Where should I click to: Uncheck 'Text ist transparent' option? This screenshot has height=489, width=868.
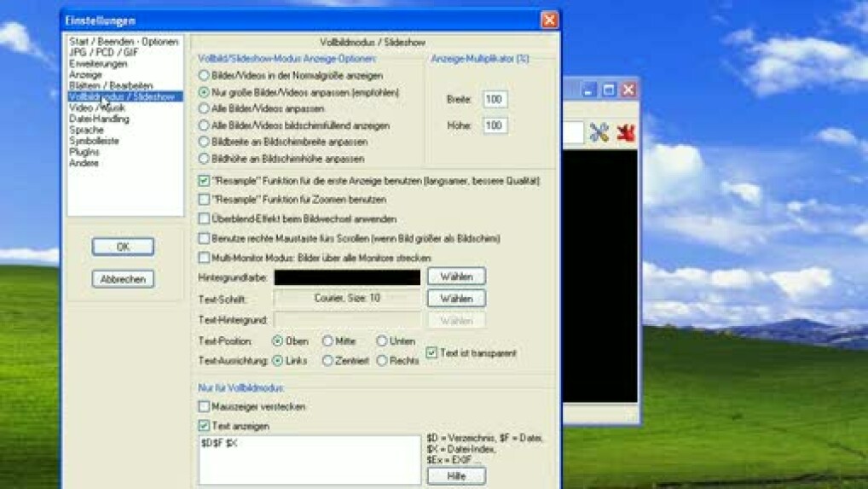tap(431, 352)
